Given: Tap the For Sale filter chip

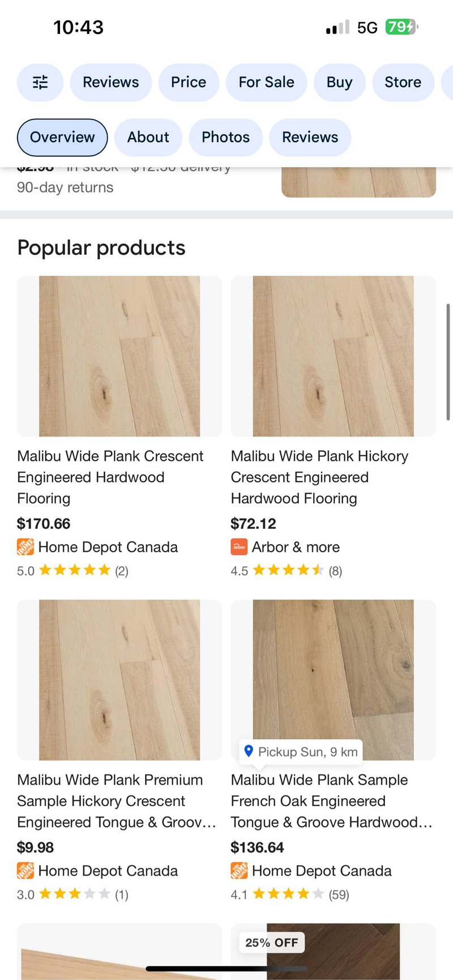Looking at the screenshot, I should pos(266,83).
